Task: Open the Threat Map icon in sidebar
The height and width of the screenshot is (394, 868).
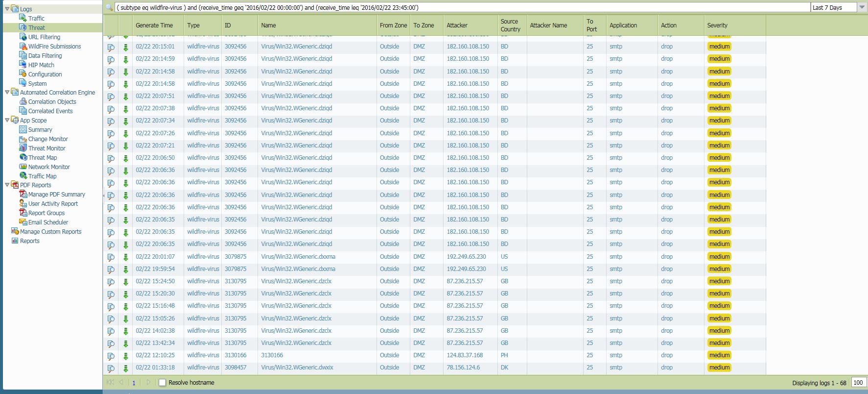Action: coord(23,157)
